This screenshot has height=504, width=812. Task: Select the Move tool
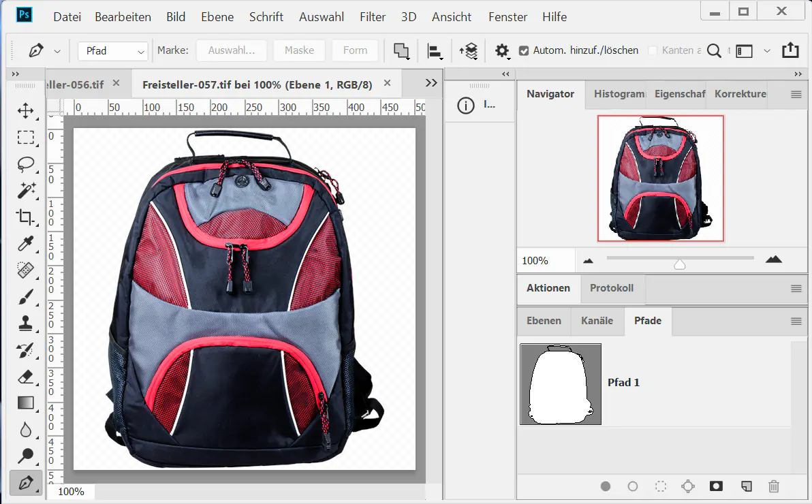click(x=26, y=111)
